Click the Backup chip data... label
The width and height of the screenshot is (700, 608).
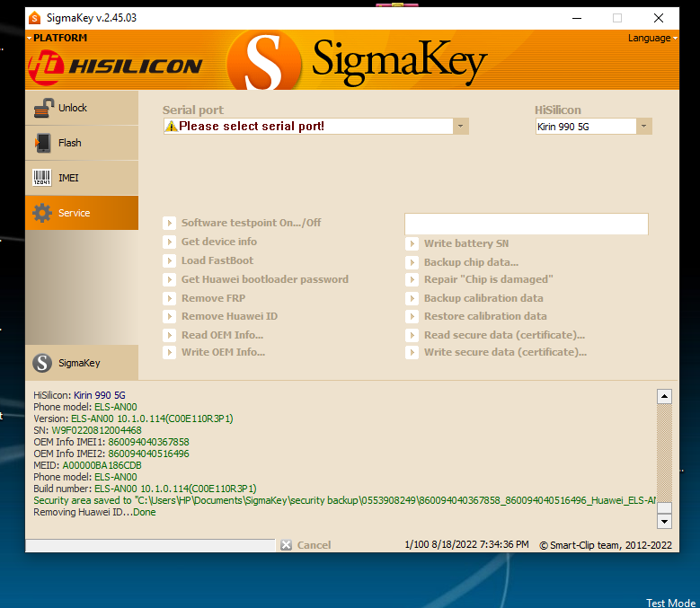[472, 262]
